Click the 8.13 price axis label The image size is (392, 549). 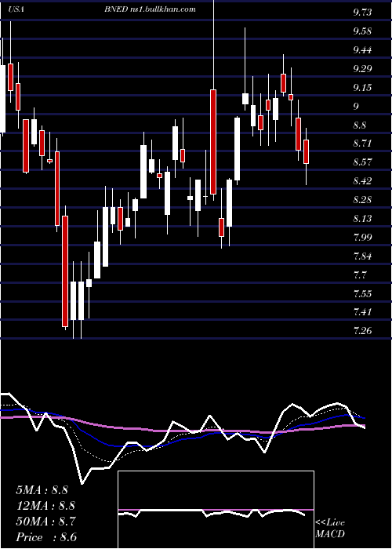[x=362, y=219]
